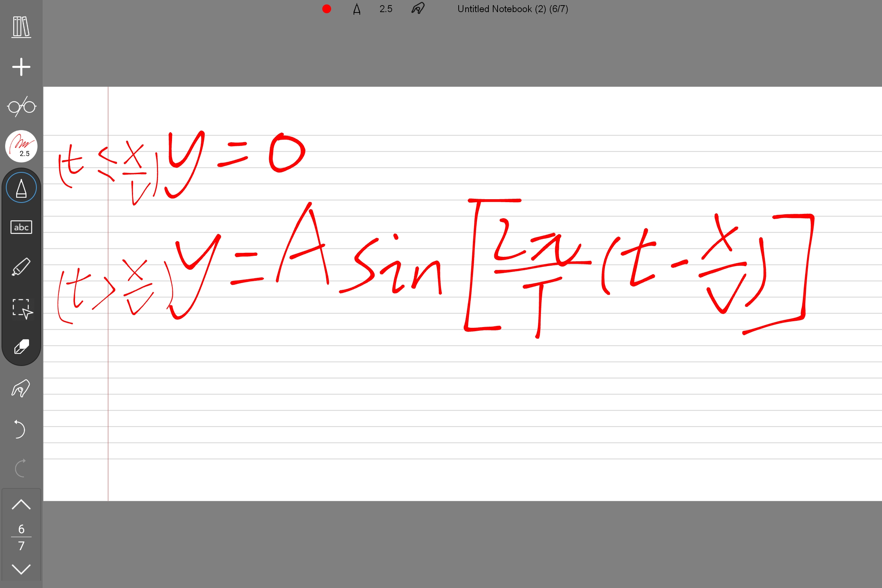Click the pen icon in top status bar

[356, 9]
